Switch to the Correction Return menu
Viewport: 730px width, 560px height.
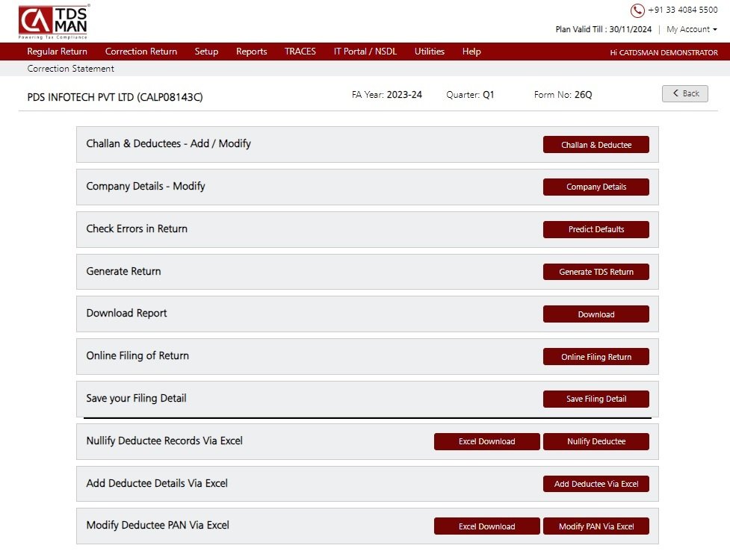[141, 52]
